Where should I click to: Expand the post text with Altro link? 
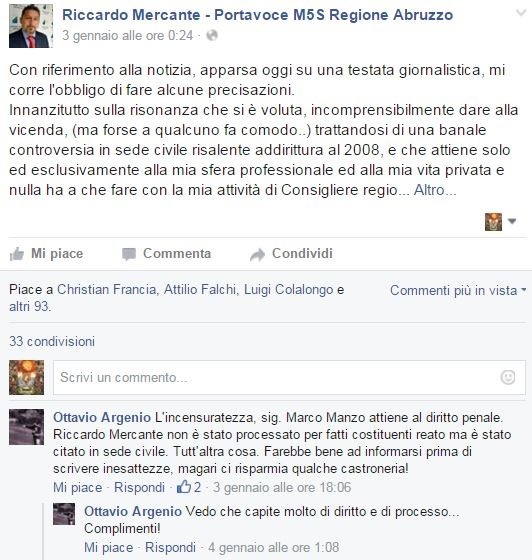coord(435,190)
